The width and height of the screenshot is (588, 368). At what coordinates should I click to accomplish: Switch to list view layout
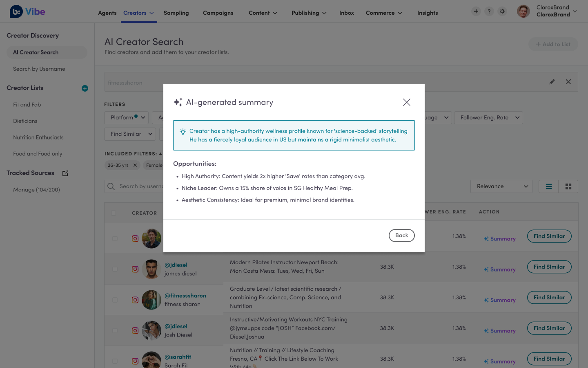coord(549,186)
